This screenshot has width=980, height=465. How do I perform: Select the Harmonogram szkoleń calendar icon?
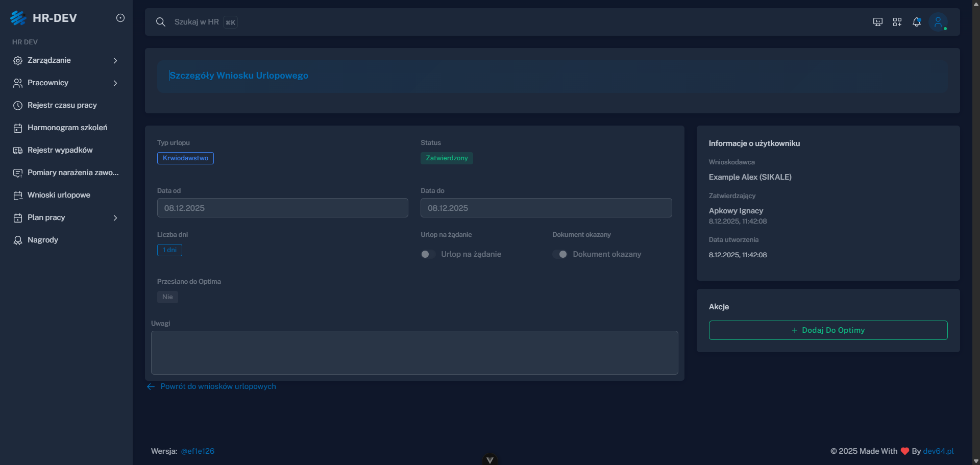point(18,128)
